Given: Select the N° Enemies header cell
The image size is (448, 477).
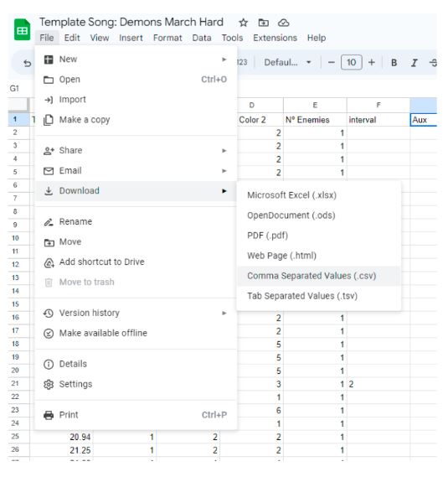Looking at the screenshot, I should tap(315, 120).
